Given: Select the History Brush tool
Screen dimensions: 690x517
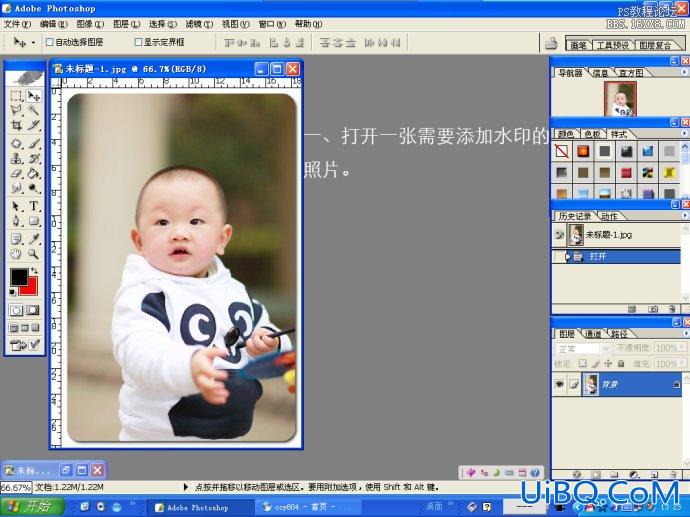Looking at the screenshot, I should point(33,158).
